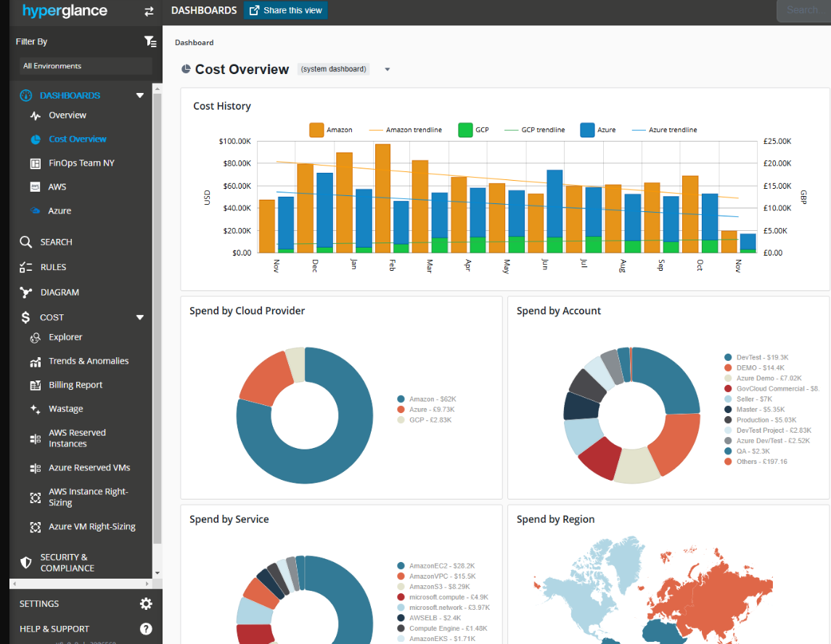The height and width of the screenshot is (644, 831).
Task: Click the Share this view button
Action: [x=285, y=10]
